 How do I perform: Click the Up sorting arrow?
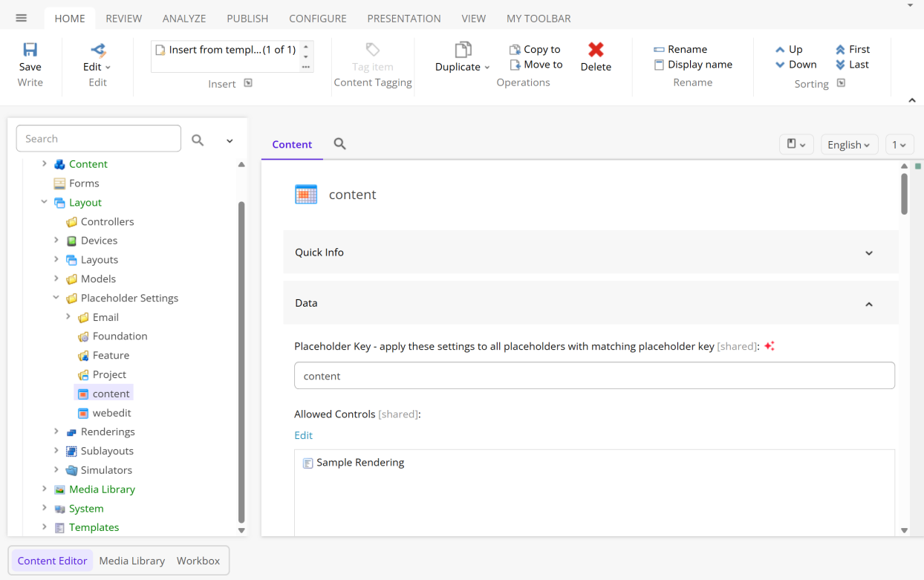(x=780, y=50)
